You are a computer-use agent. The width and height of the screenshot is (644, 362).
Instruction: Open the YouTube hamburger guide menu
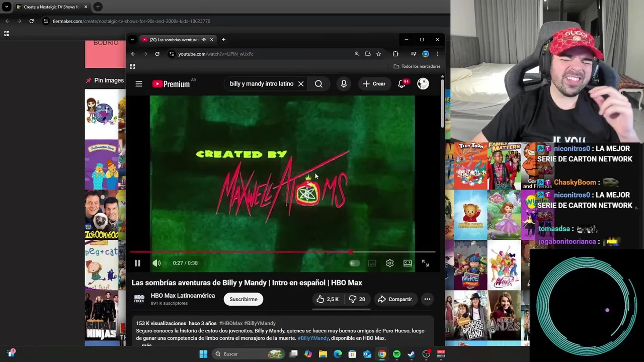[x=139, y=84]
